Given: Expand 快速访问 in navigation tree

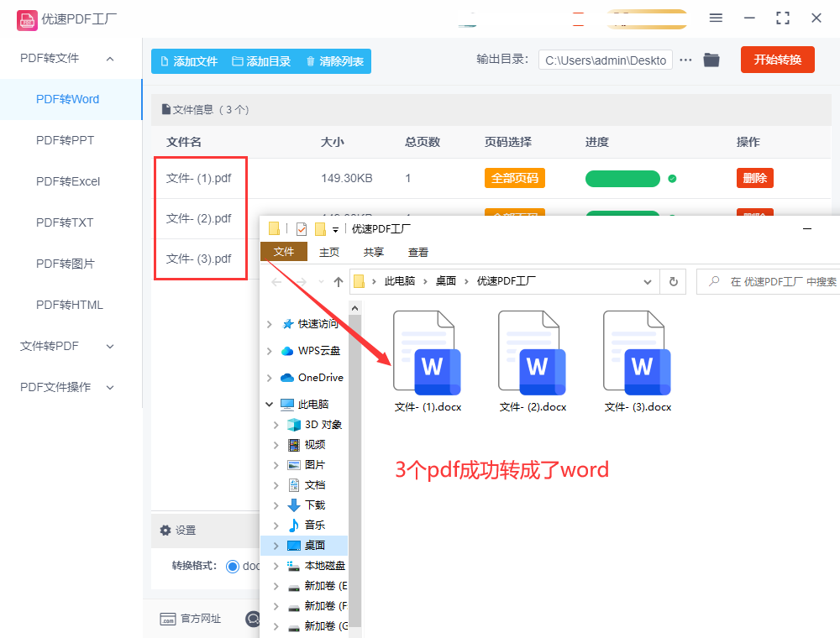Looking at the screenshot, I should click(x=270, y=324).
